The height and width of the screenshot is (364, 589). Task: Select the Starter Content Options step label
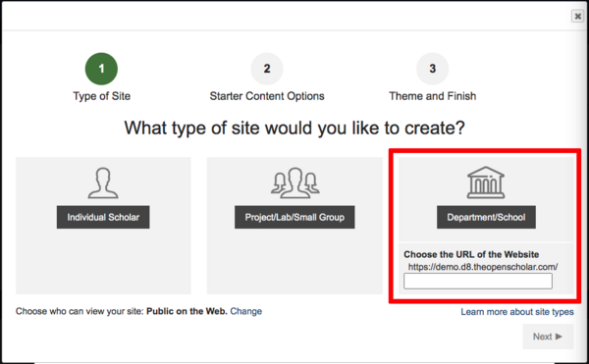pos(267,96)
